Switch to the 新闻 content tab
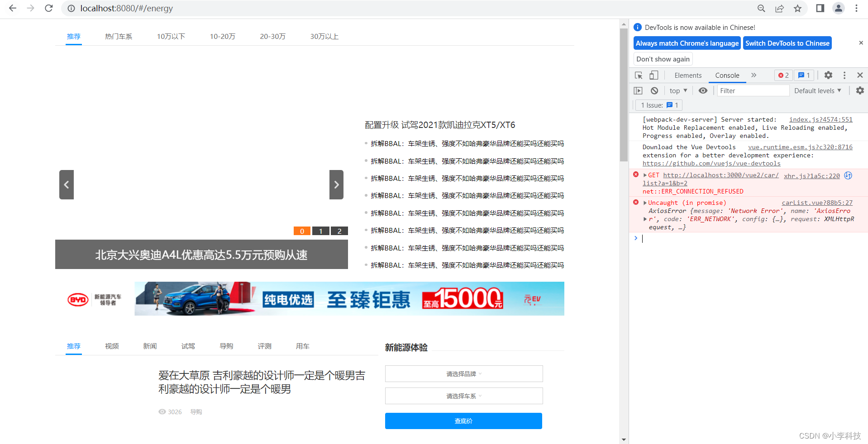Screen dimensions: 868x444 [150, 346]
